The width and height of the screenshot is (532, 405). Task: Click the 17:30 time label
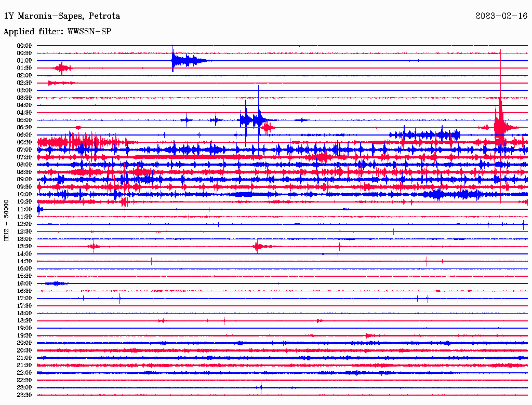24,306
